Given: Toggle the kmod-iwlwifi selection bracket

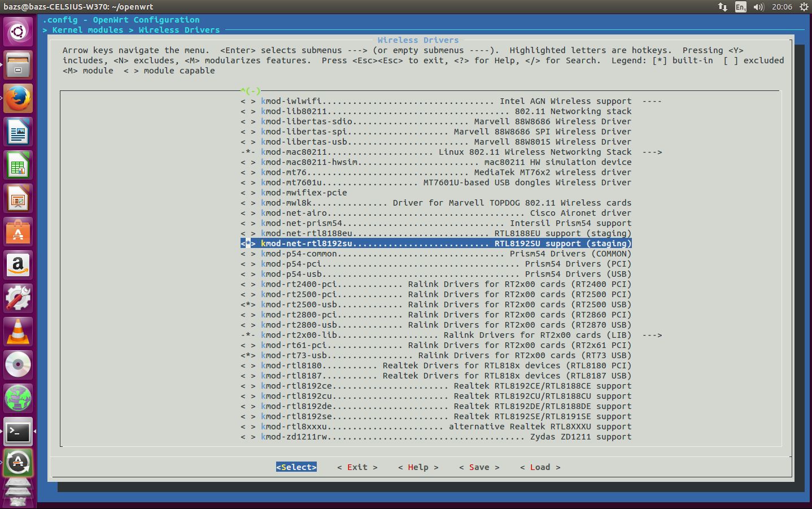Looking at the screenshot, I should point(248,101).
